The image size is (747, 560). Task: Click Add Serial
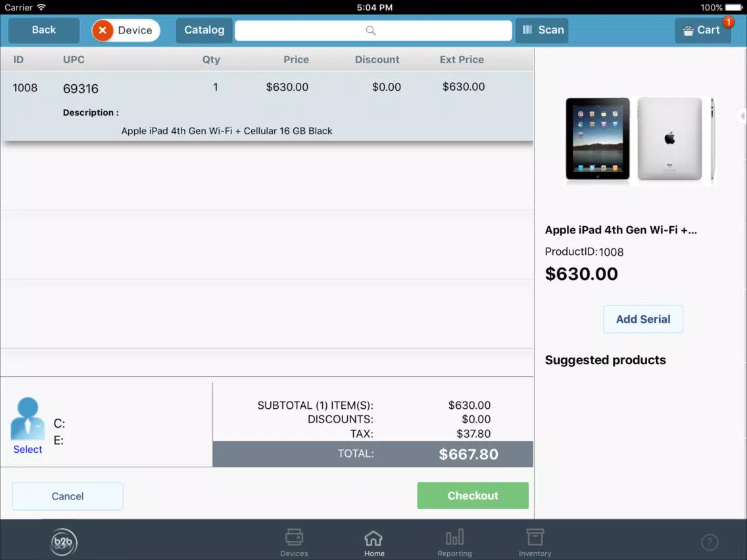pos(643,319)
